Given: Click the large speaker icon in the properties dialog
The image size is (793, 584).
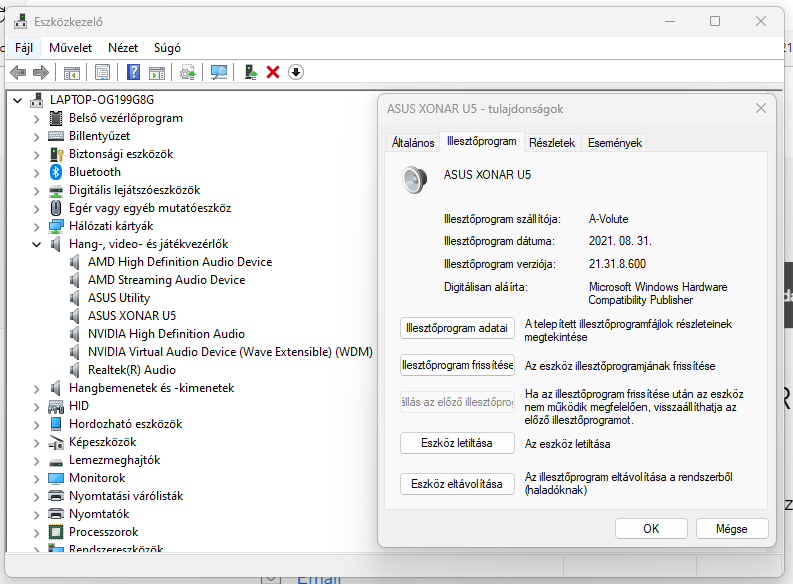Looking at the screenshot, I should point(414,179).
